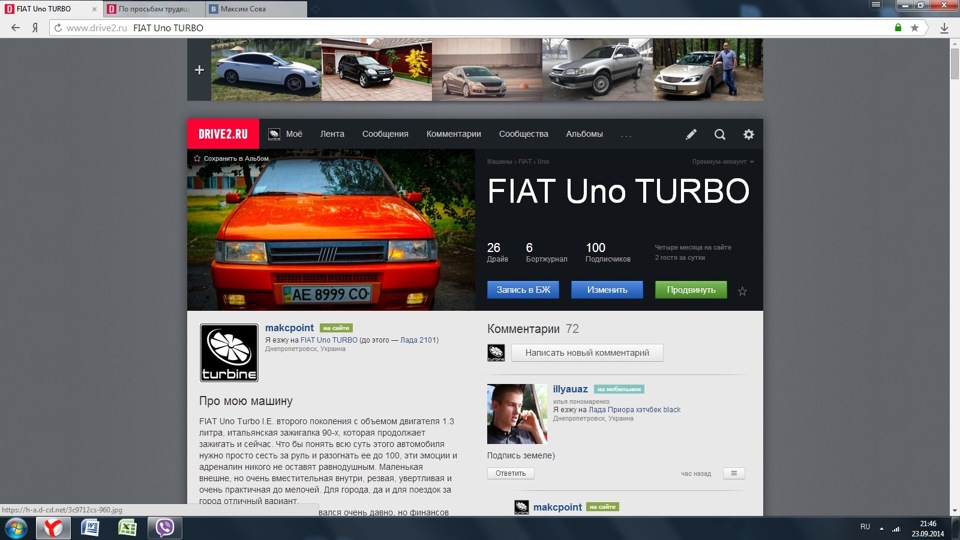
Task: Open Yandex Browser taskbar icon
Action: 53,528
